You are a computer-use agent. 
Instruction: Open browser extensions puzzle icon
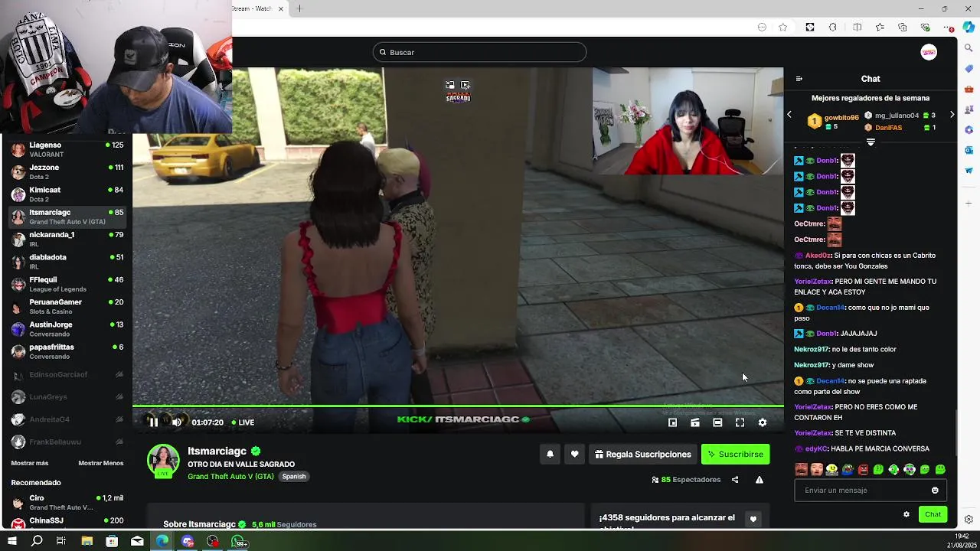tap(833, 27)
